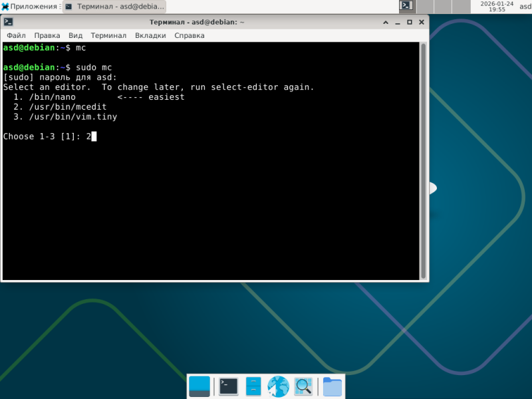Screen dimensions: 532x399
Task: Open the application finder magnifier icon
Action: click(x=303, y=386)
